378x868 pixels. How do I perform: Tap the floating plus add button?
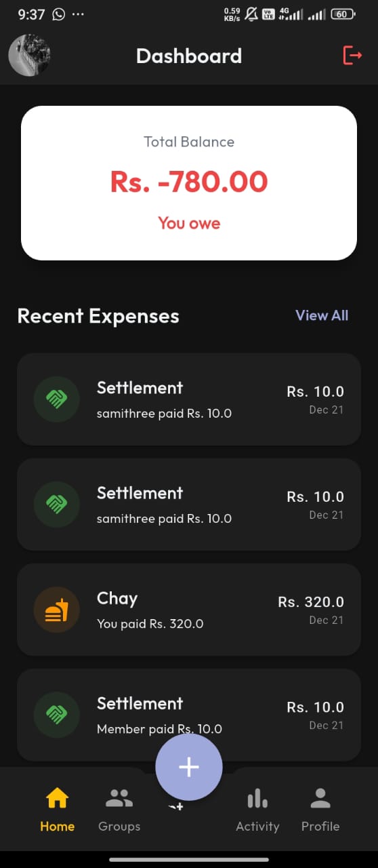189,767
